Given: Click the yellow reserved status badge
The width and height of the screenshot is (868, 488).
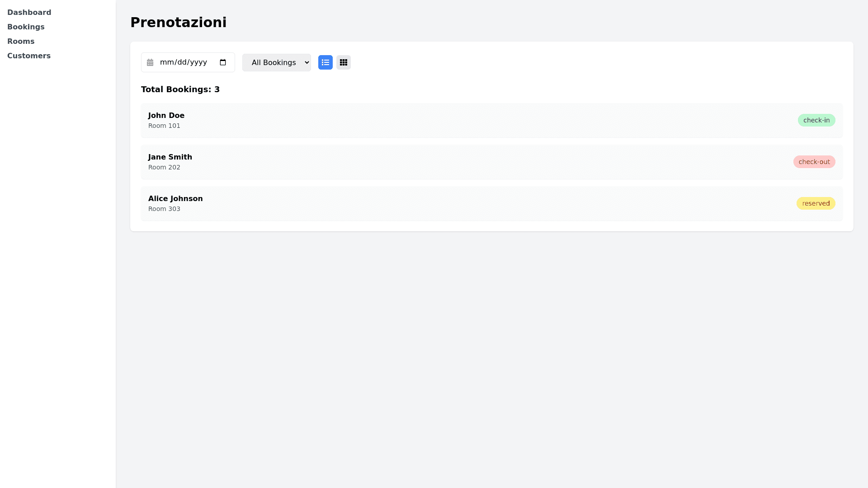Looking at the screenshot, I should coord(816,203).
